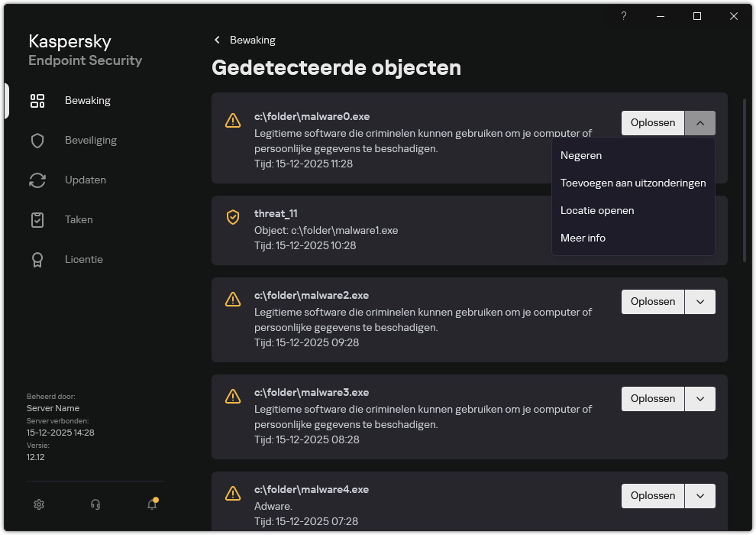Collapse the open chevron next to malware0 Oplossen
Screen dimensions: 756x535
[700, 122]
